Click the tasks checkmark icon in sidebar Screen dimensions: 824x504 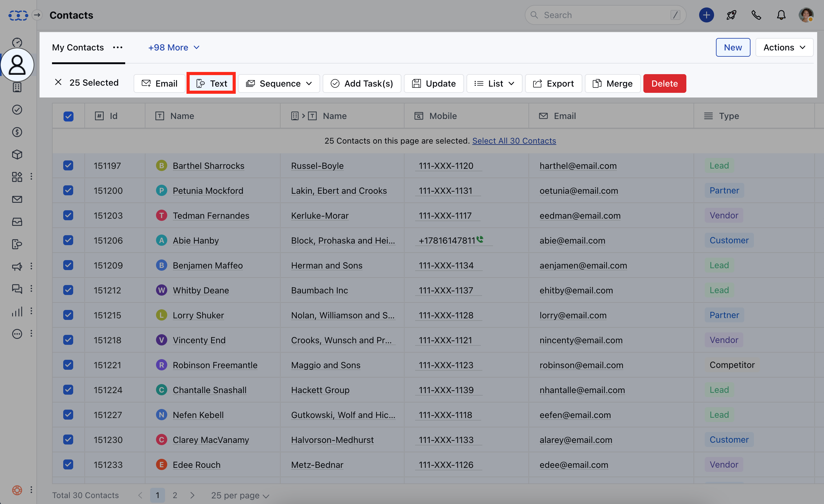(x=17, y=110)
